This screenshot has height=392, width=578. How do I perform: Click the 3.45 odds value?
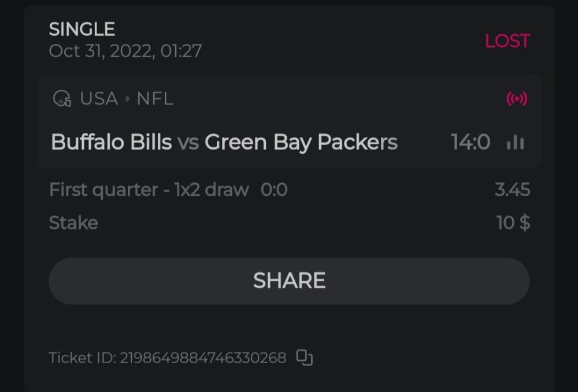(512, 189)
